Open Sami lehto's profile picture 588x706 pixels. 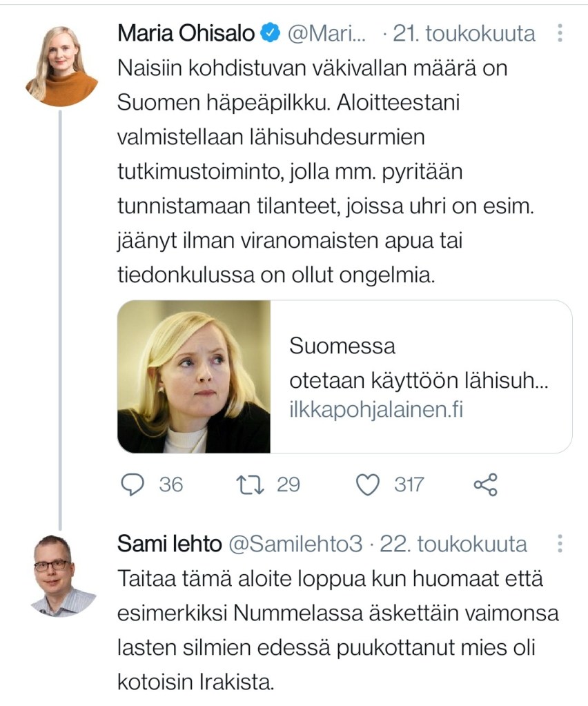(x=62, y=575)
